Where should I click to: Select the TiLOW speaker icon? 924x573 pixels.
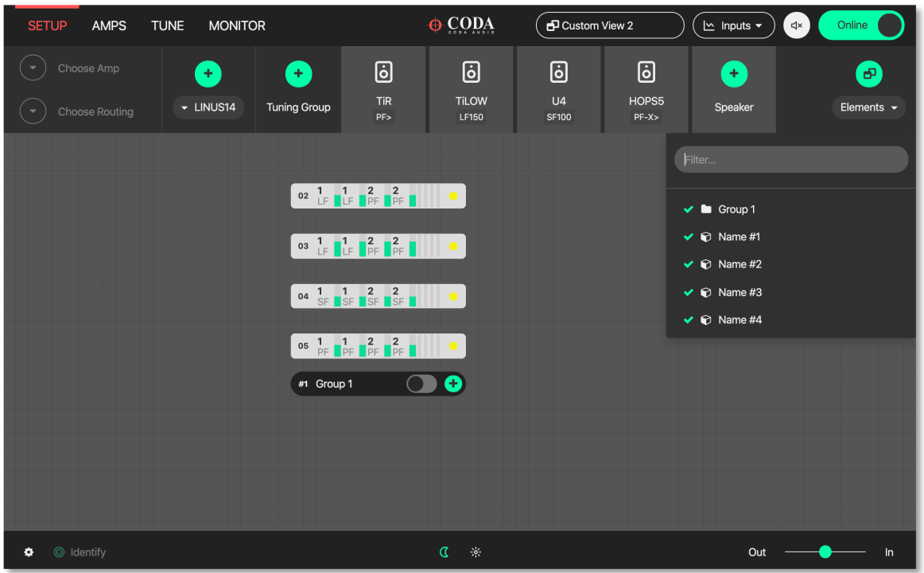click(472, 73)
